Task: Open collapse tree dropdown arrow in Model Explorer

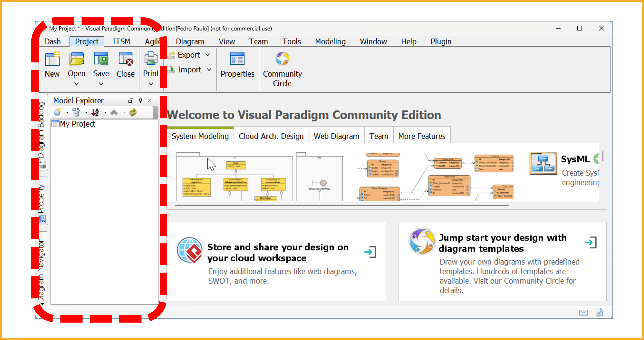Action: pyautogui.click(x=86, y=113)
